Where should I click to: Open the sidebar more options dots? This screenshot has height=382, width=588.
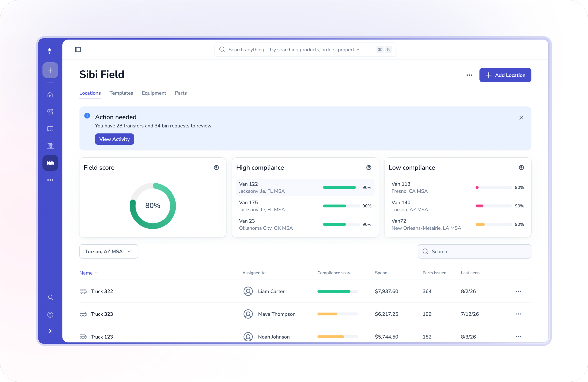pos(50,180)
